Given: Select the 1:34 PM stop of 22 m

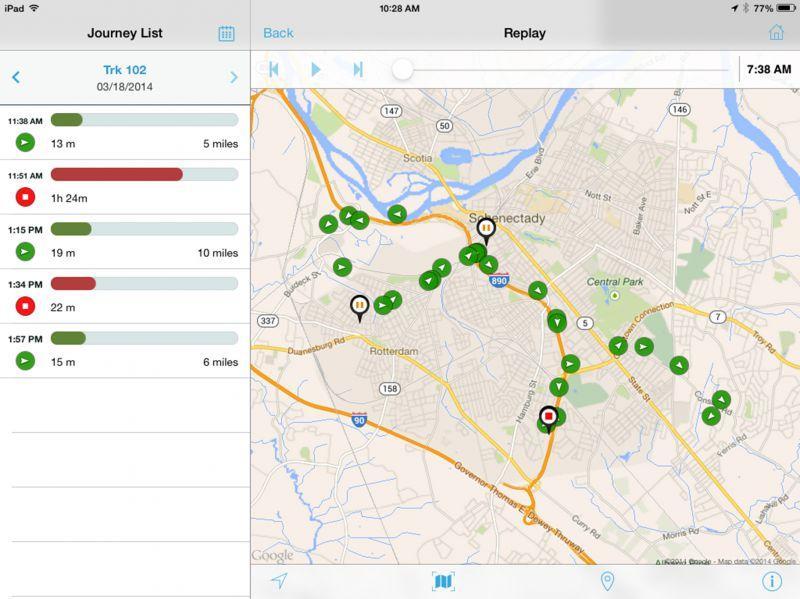Looking at the screenshot, I should [125, 296].
